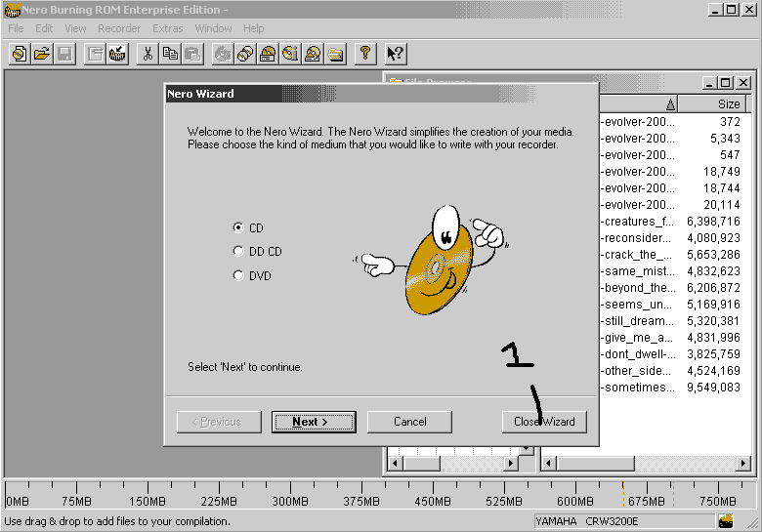
Task: Click the Paste clipboard icon
Action: coord(192,54)
